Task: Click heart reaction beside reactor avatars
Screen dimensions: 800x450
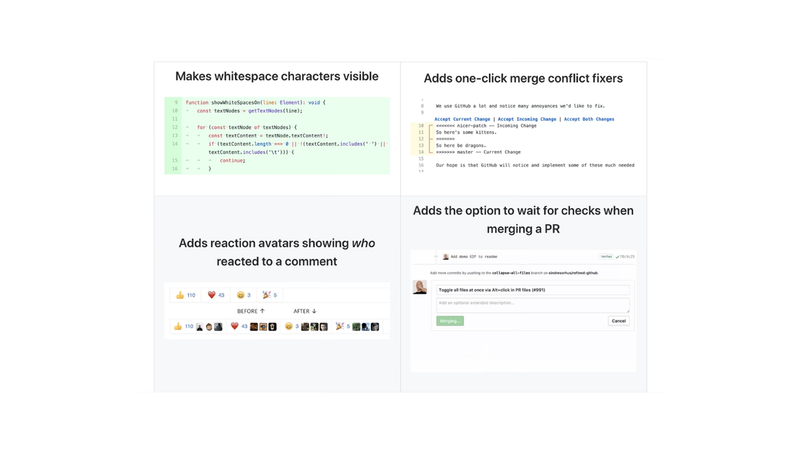Action: (x=239, y=326)
